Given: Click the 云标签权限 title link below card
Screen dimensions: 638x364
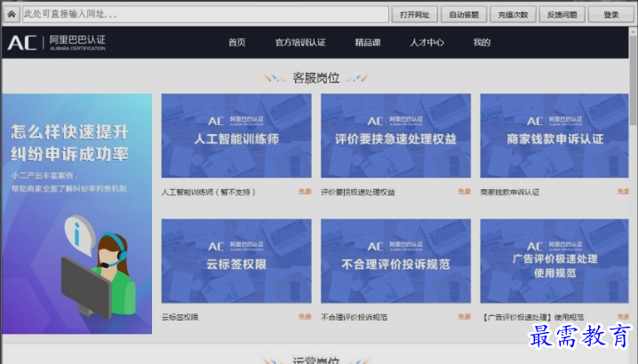Looking at the screenshot, I should (179, 317).
